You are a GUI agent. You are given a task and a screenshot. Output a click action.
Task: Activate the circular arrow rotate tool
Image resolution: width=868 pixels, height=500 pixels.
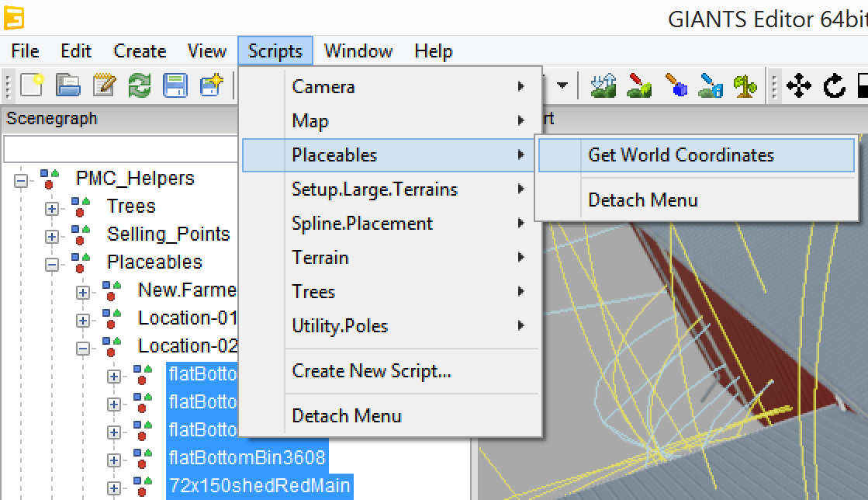(834, 85)
